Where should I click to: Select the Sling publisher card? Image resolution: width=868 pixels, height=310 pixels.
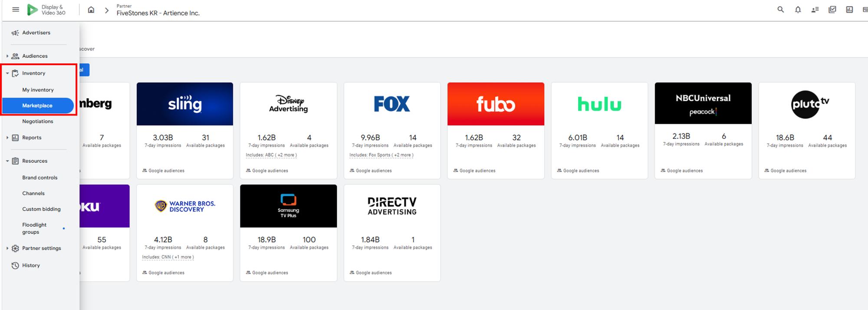click(x=184, y=130)
